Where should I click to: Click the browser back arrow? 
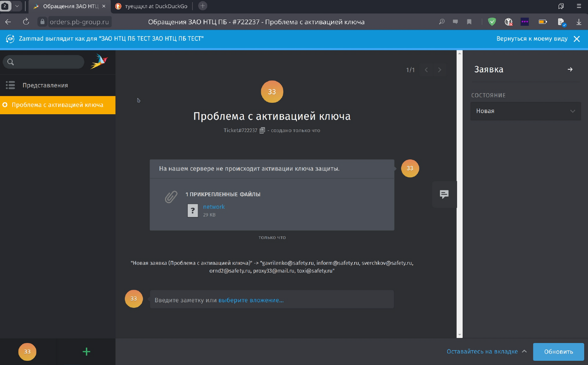coord(8,22)
